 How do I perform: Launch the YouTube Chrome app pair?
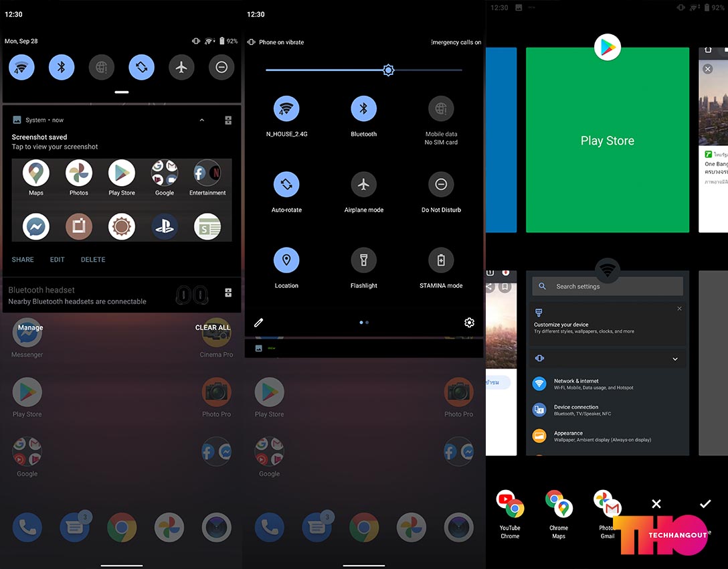click(510, 515)
